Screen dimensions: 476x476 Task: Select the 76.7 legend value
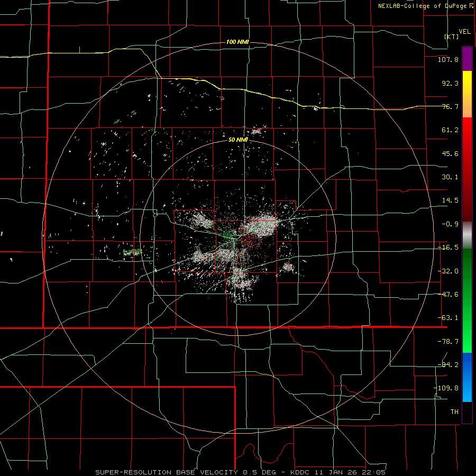pos(450,106)
